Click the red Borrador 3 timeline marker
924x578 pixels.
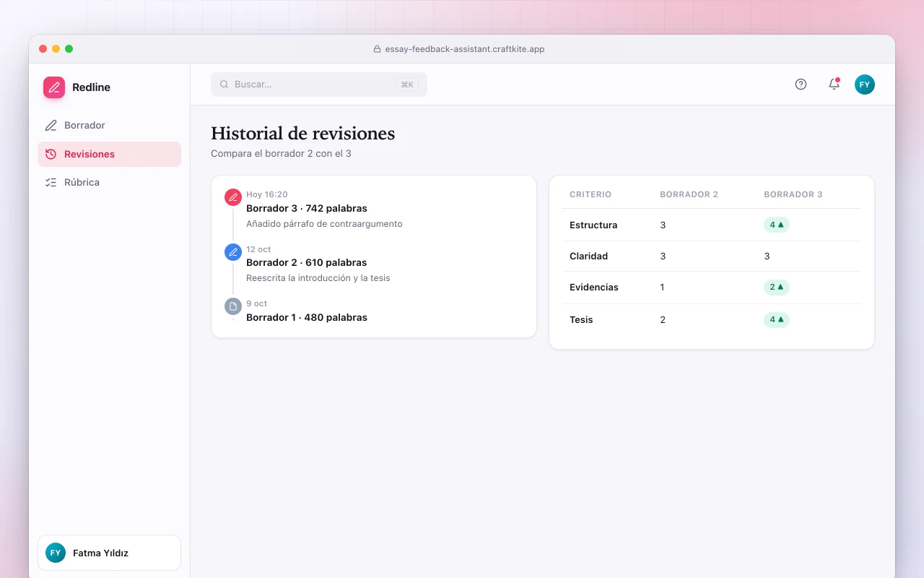point(233,197)
